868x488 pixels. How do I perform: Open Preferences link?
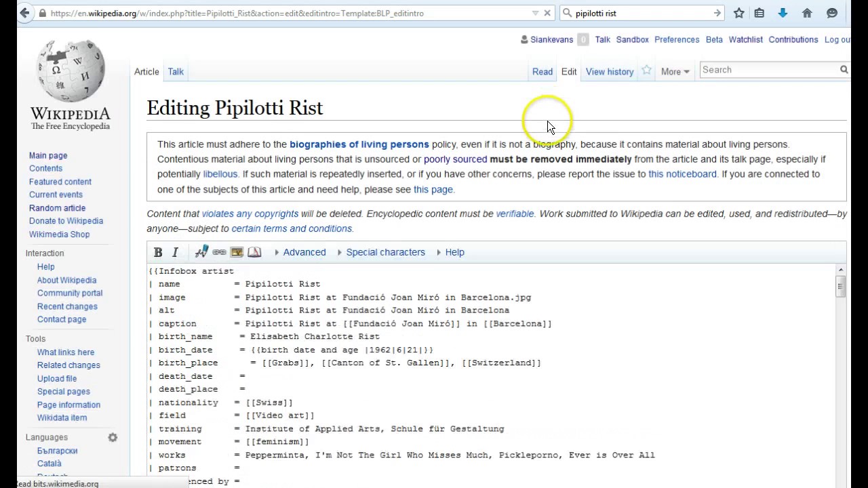coord(677,40)
